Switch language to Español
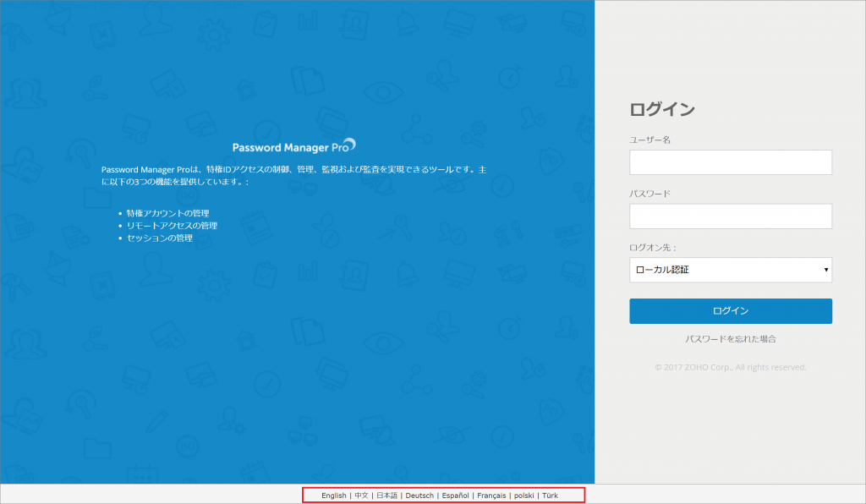 (455, 496)
